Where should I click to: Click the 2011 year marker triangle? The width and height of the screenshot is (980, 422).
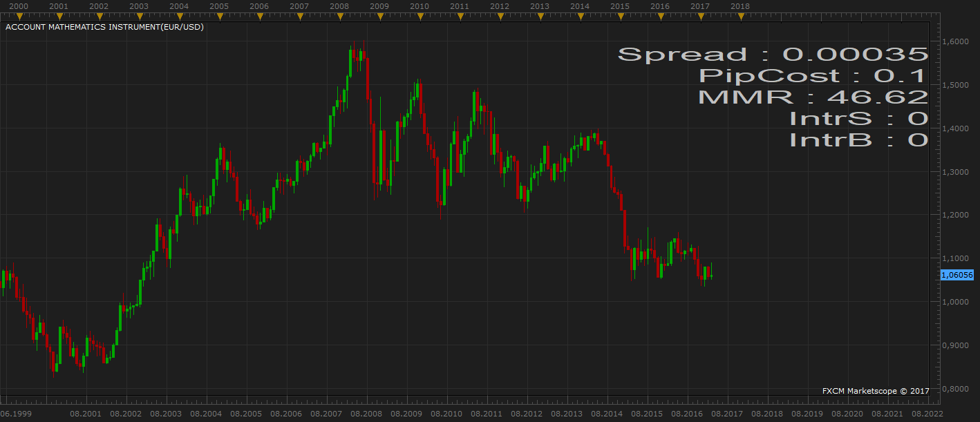(x=460, y=17)
